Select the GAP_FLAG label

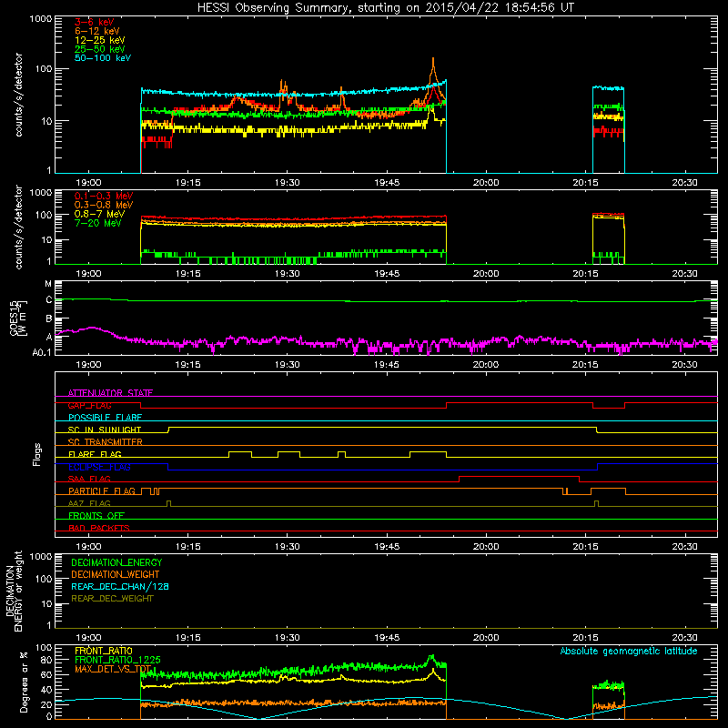89,405
